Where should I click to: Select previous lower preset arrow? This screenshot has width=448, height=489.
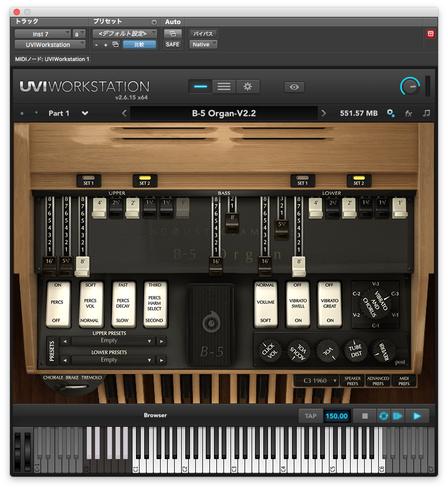pos(65,360)
